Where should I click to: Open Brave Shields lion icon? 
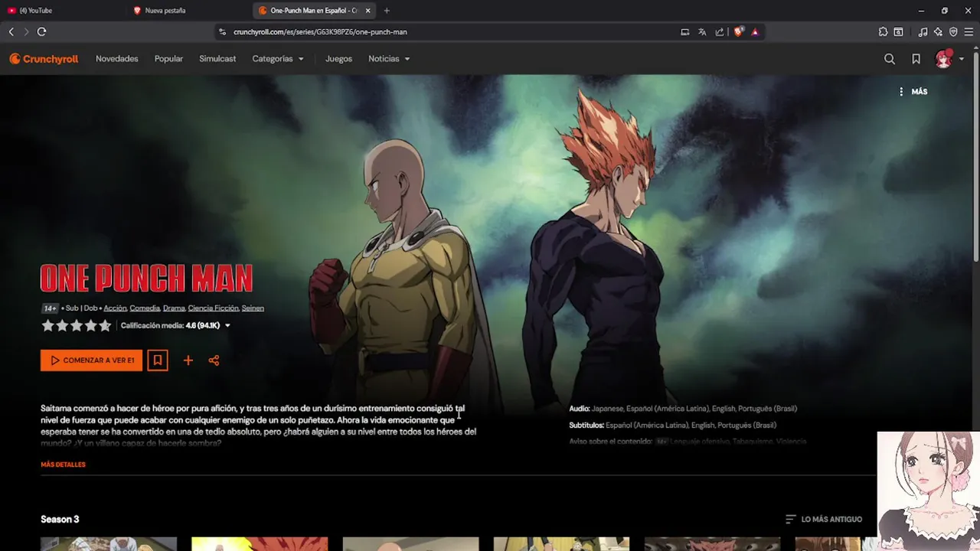point(738,32)
